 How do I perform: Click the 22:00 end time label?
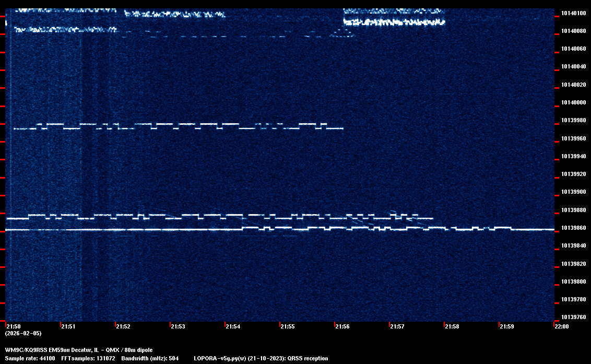(561, 326)
